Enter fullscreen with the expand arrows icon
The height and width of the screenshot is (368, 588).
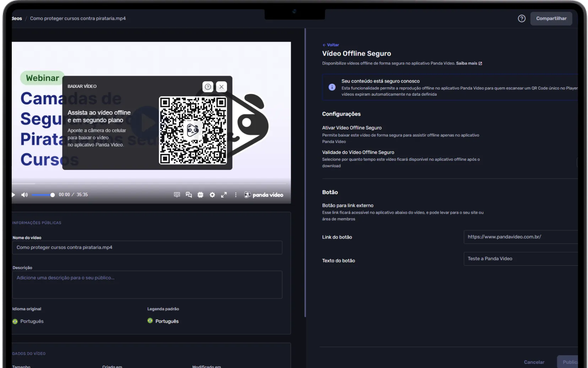[x=224, y=195]
